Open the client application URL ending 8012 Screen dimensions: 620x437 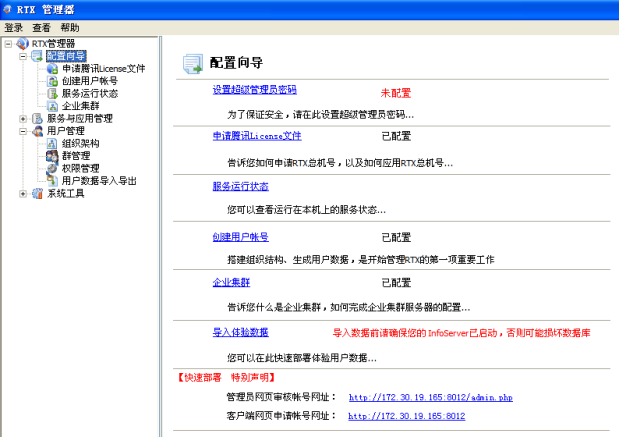tap(406, 416)
